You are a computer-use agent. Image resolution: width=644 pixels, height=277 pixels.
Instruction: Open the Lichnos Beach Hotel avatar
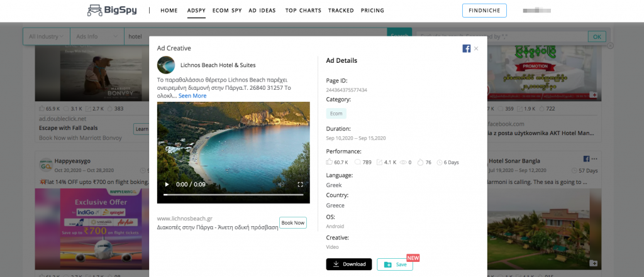coord(166,65)
